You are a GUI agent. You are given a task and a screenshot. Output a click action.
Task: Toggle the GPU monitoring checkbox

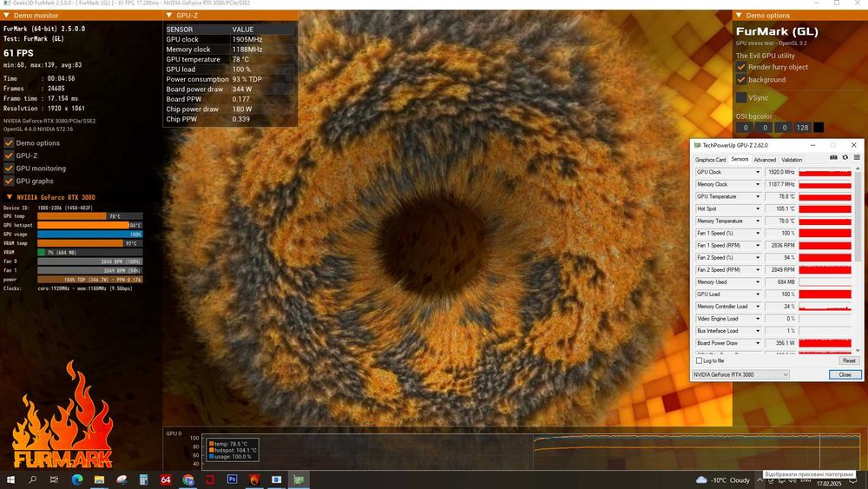coord(9,169)
